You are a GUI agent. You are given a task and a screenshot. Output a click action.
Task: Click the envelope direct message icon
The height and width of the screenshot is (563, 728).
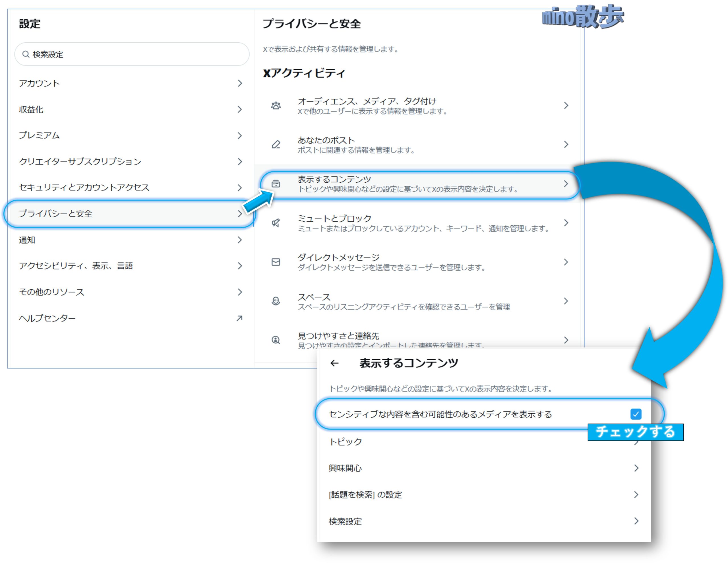tap(276, 262)
